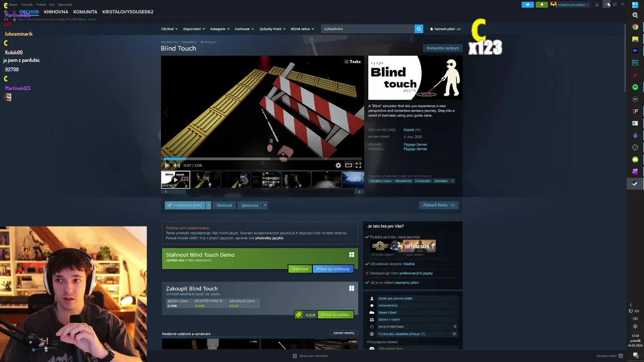Screen dimensions: 644x362
Task: Expand the Doporučení menu
Action: click(x=194, y=29)
